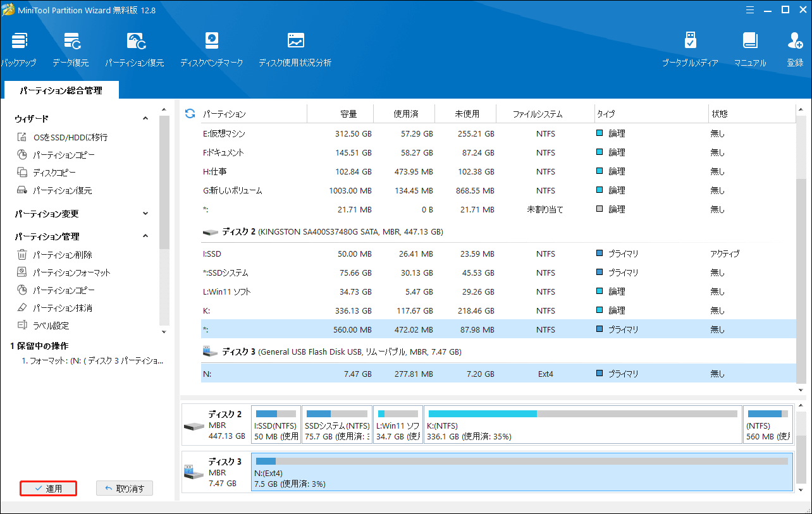Select the 560 MB (NTFS) block in the disk map
The height and width of the screenshot is (514, 812).
[768, 425]
